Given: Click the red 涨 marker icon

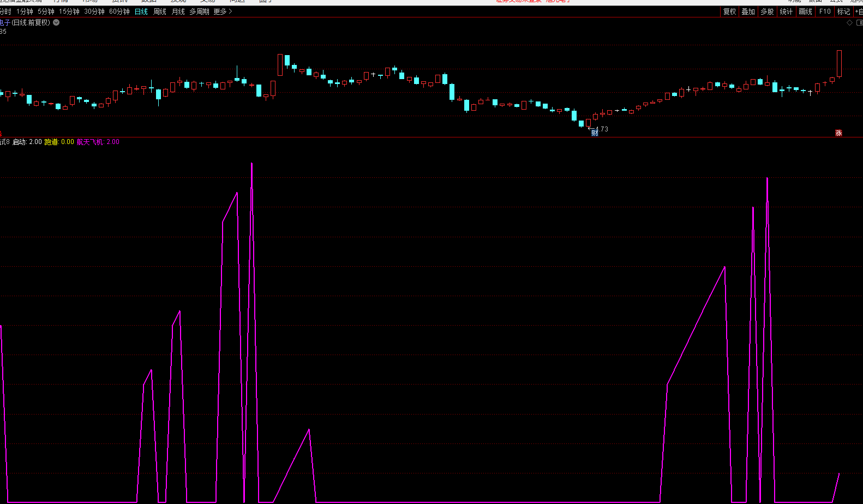Looking at the screenshot, I should pos(838,133).
